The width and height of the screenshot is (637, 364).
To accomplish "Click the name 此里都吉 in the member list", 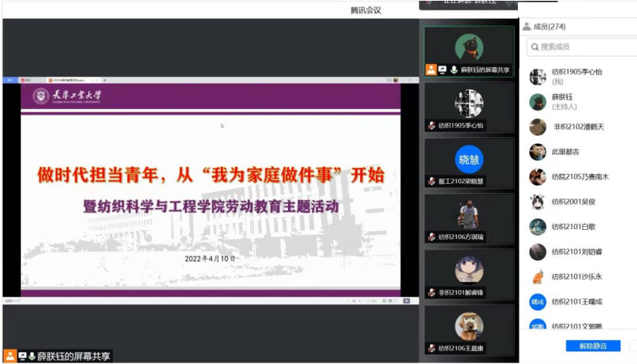I will [x=565, y=152].
